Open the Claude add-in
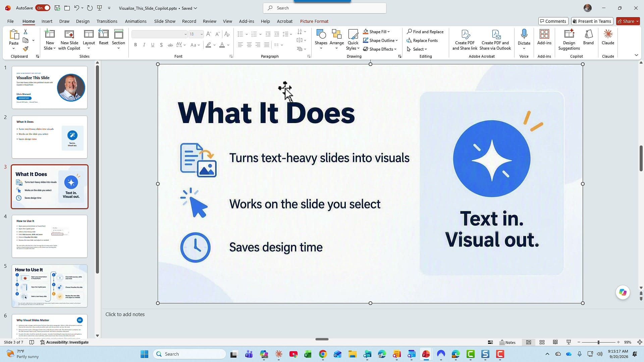Screen dimensions: 644x362 point(608,37)
